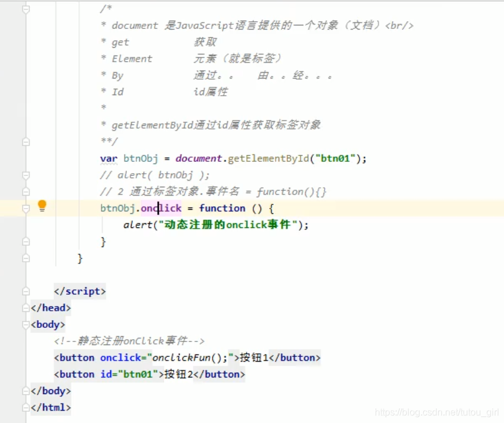Viewport: 504px width, 423px height.
Task: Toggle fold marker next to // alert( btnObj ); line
Action: (x=26, y=175)
